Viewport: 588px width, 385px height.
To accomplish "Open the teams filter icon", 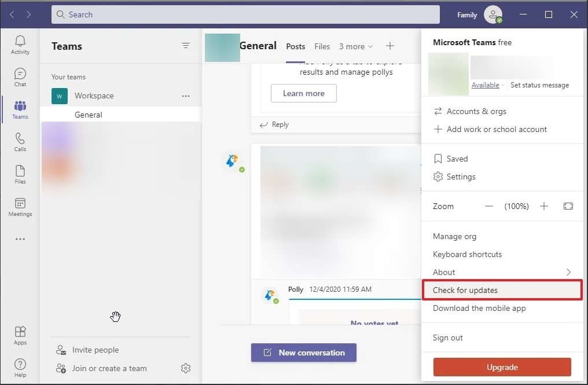I will [185, 45].
